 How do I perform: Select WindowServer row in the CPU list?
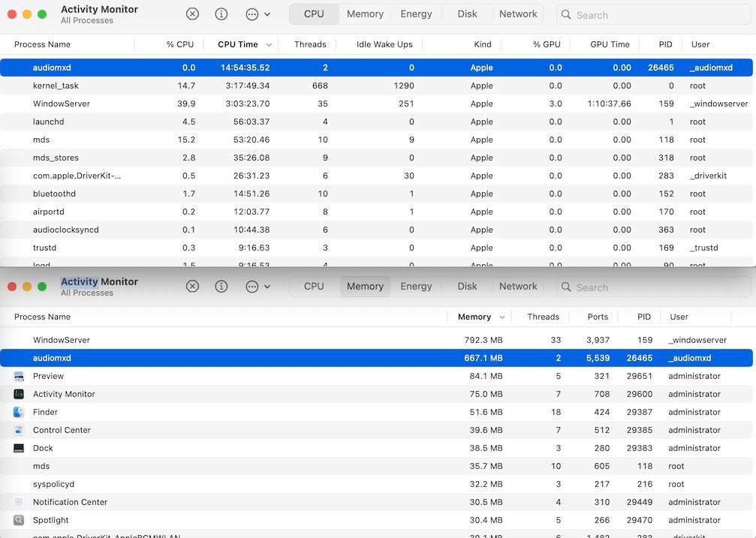pyautogui.click(x=377, y=104)
